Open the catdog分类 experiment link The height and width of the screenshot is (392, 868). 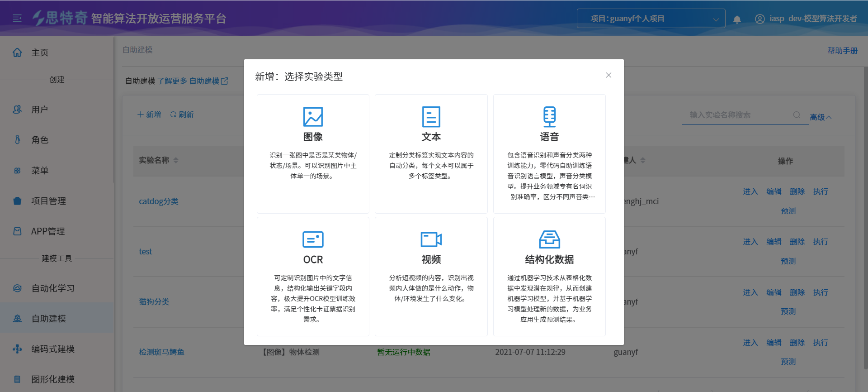pyautogui.click(x=159, y=201)
